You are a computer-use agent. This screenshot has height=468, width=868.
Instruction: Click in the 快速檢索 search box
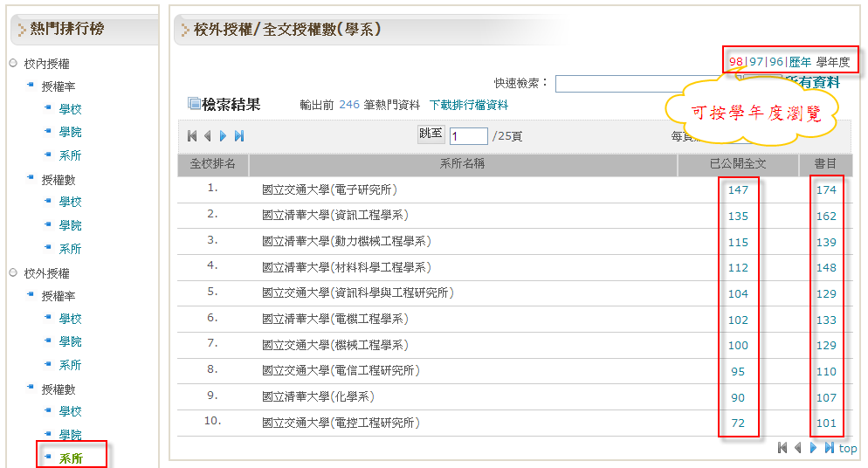pyautogui.click(x=642, y=84)
